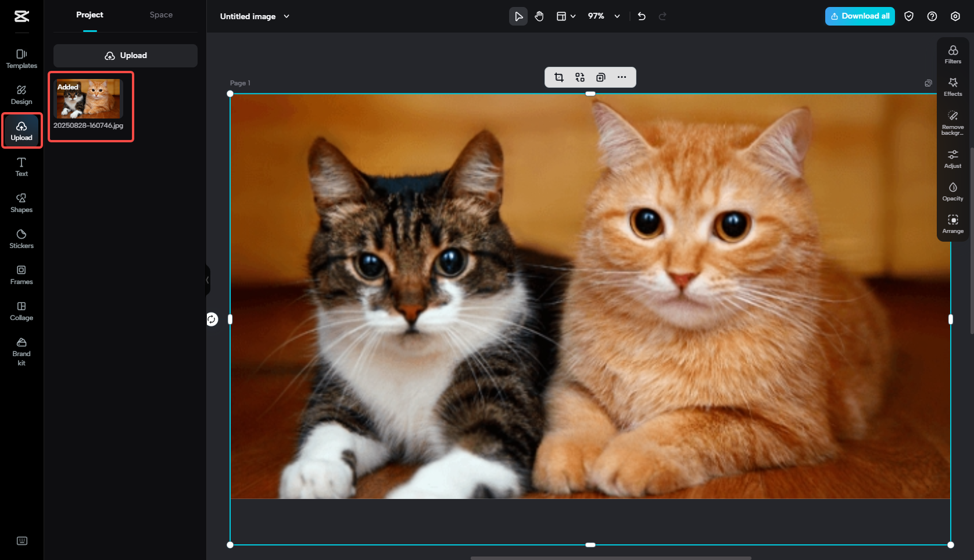
Task: Switch to the Project tab
Action: click(x=89, y=15)
